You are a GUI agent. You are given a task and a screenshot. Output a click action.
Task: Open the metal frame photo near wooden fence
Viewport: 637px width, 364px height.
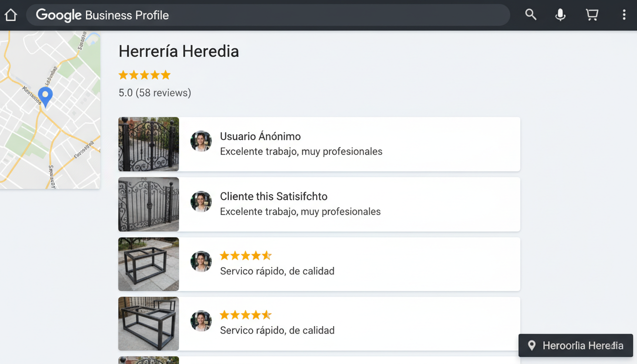148,324
